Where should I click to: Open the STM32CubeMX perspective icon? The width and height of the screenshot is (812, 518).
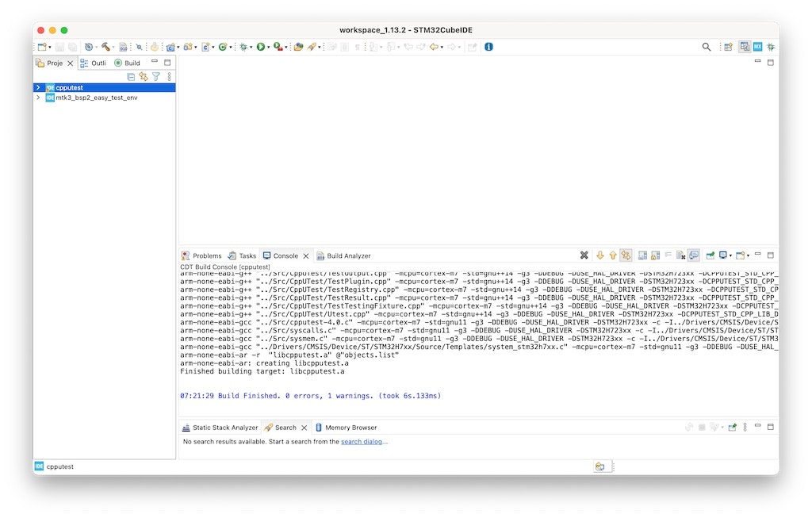pyautogui.click(x=757, y=47)
